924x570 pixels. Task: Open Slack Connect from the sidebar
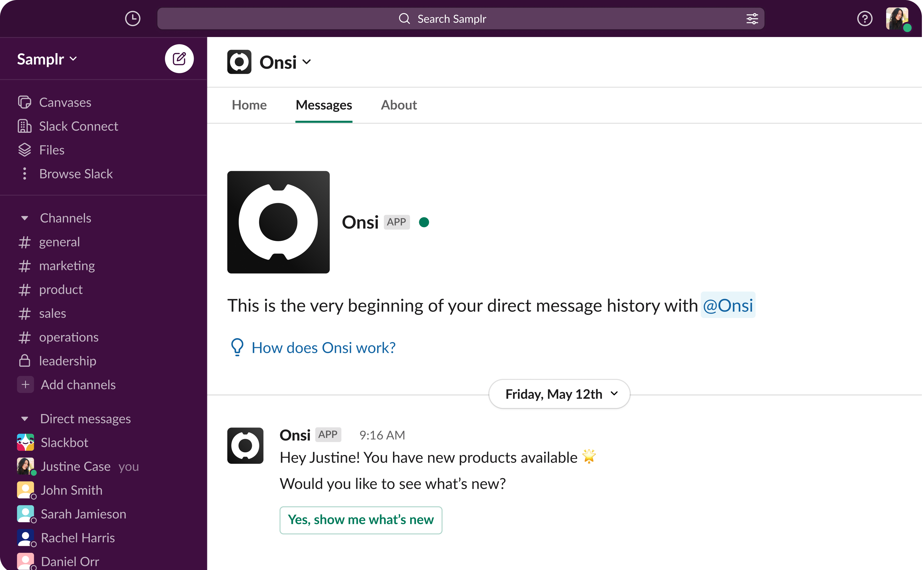click(x=78, y=126)
